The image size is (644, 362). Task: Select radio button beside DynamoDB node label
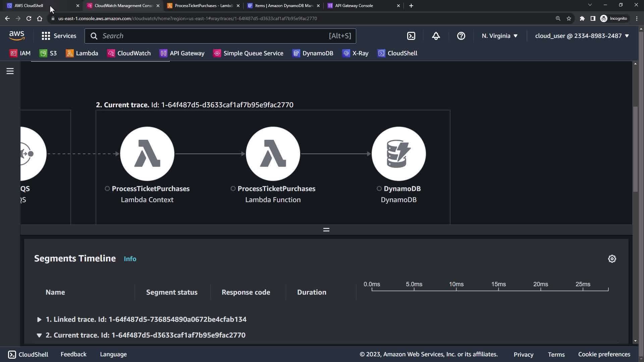point(379,189)
